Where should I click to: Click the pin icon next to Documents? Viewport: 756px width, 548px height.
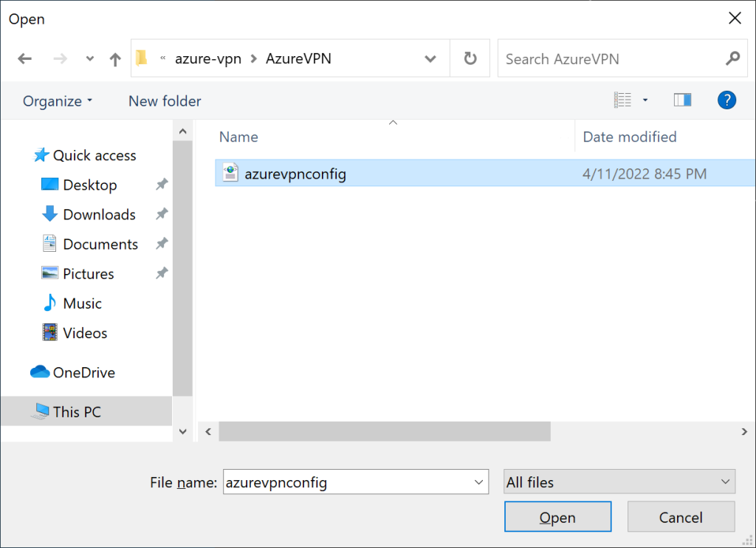pos(162,244)
